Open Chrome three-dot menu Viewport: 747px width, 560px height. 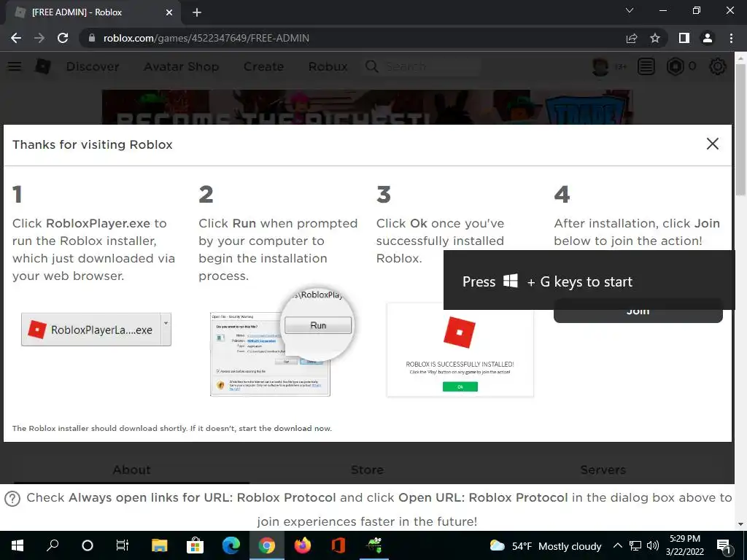[x=731, y=38]
